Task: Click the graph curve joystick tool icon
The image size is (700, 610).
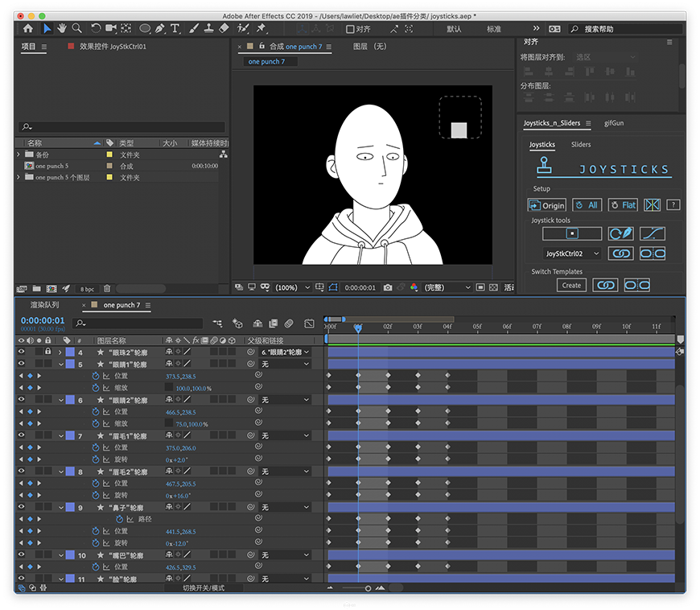Action: (x=652, y=233)
